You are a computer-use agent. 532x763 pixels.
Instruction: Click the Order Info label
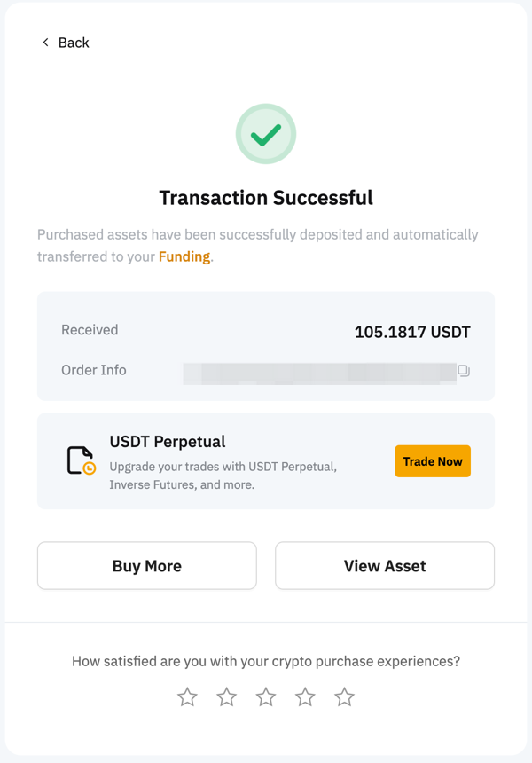tap(94, 370)
